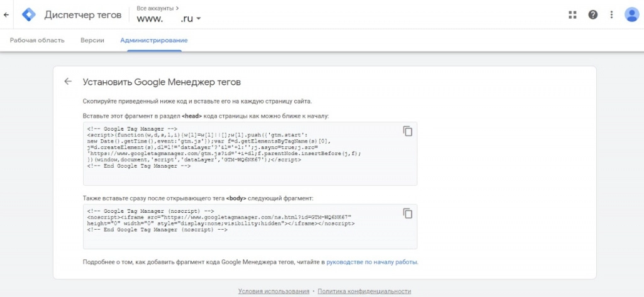
Task: Click inside the head script code box
Action: click(250, 154)
